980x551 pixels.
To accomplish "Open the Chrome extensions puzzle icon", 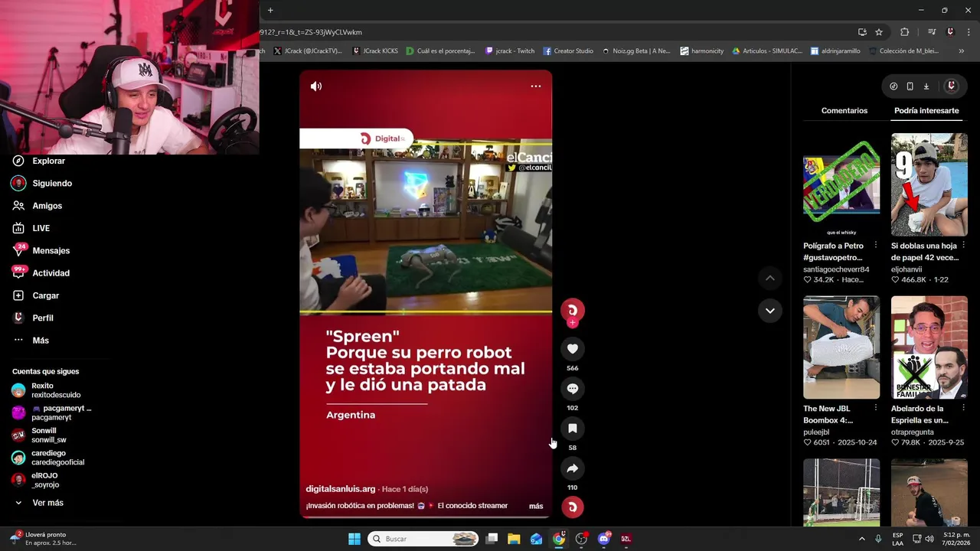I will (905, 32).
